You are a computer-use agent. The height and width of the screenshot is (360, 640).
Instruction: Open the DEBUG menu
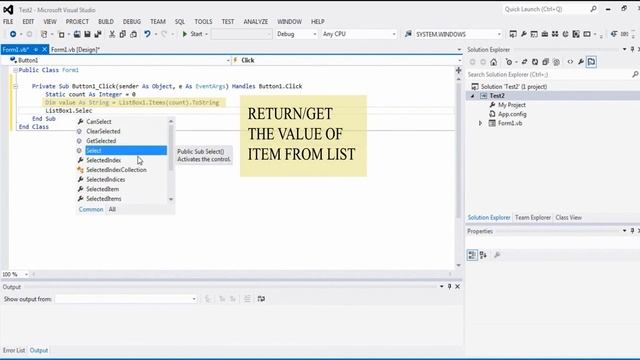click(x=131, y=22)
